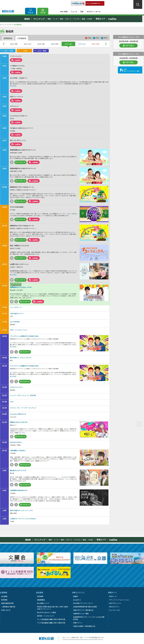This screenshot has width=144, height=644.
Task: Open globe icon for なにすんのぉ〜ラジオ
Action: [x=12, y=302]
